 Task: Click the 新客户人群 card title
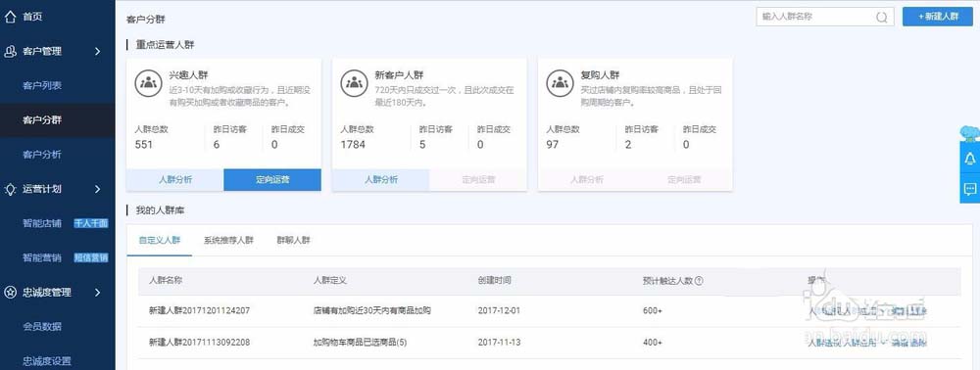coord(400,75)
